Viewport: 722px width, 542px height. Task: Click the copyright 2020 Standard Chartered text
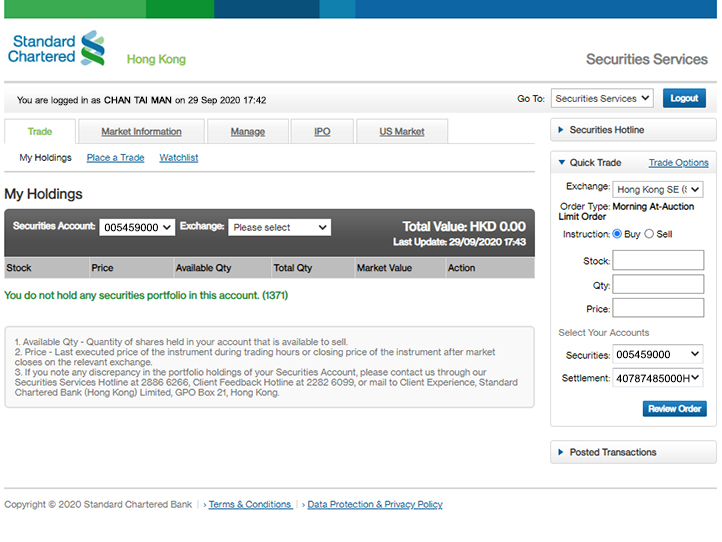(98, 504)
